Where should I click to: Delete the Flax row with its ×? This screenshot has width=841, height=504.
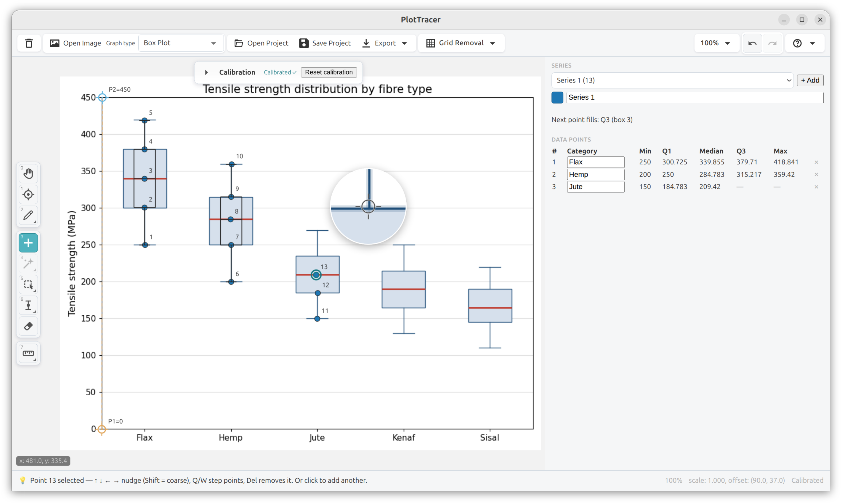816,162
